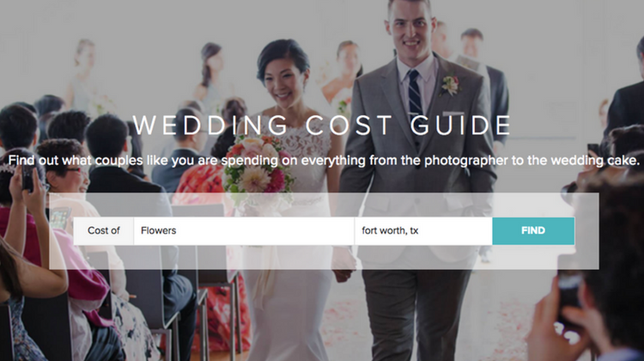The width and height of the screenshot is (644, 361).
Task: Click the groom's boutonniere flower
Action: pyautogui.click(x=450, y=85)
